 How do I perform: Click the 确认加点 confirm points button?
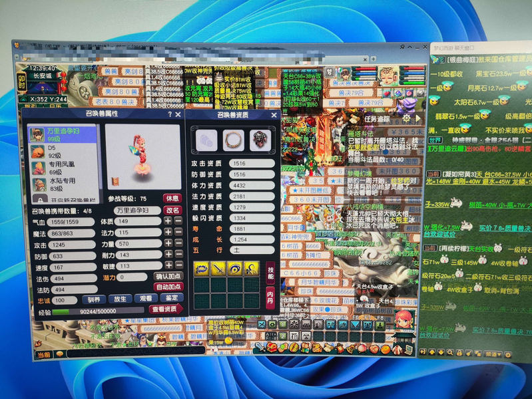tap(168, 276)
